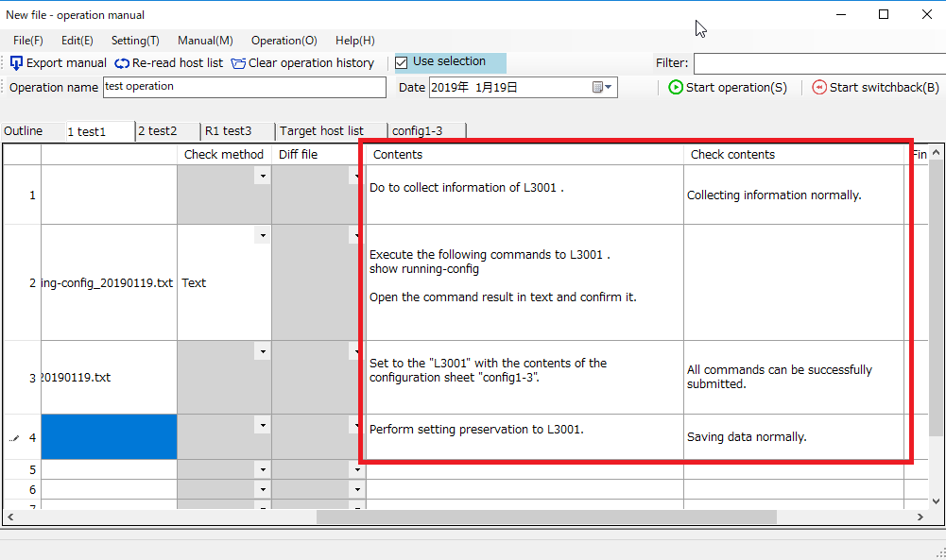946x560 pixels.
Task: Click the Operation name input field
Action: [x=244, y=87]
